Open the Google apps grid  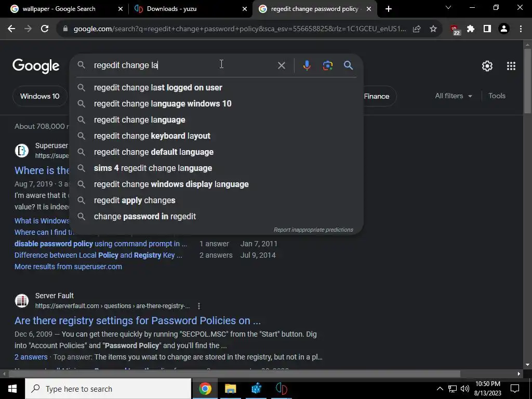pos(511,66)
